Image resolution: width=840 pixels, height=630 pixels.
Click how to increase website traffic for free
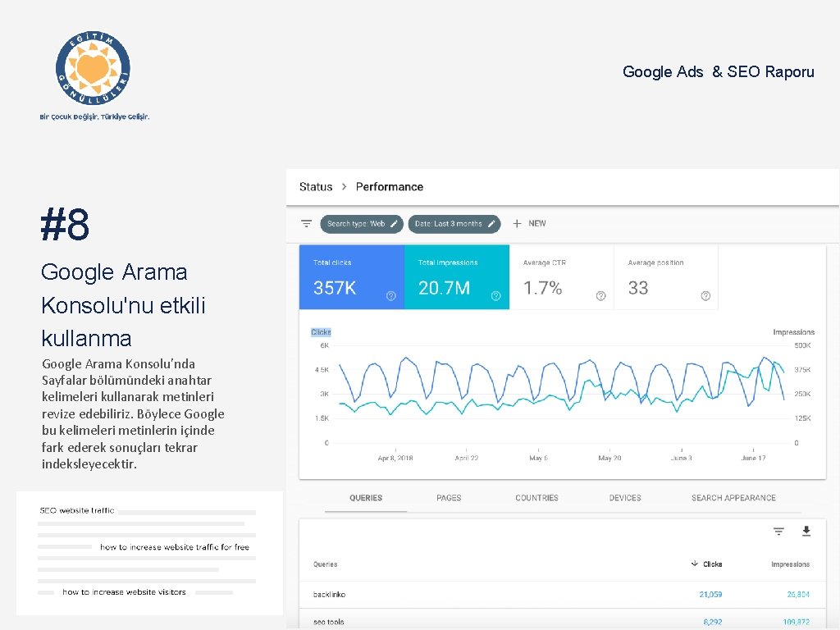tap(175, 547)
